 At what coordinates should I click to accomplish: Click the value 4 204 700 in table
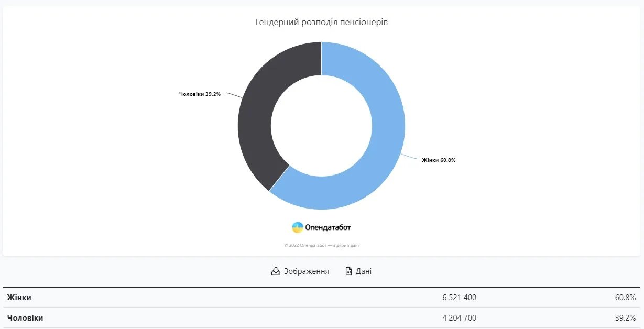click(459, 318)
